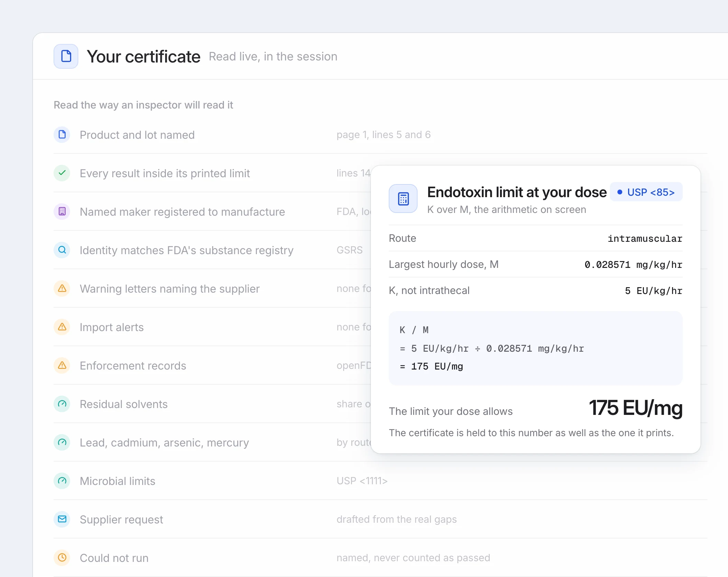Image resolution: width=728 pixels, height=577 pixels.
Task: Click the green checkmark icon for printed limit results
Action: pos(62,173)
